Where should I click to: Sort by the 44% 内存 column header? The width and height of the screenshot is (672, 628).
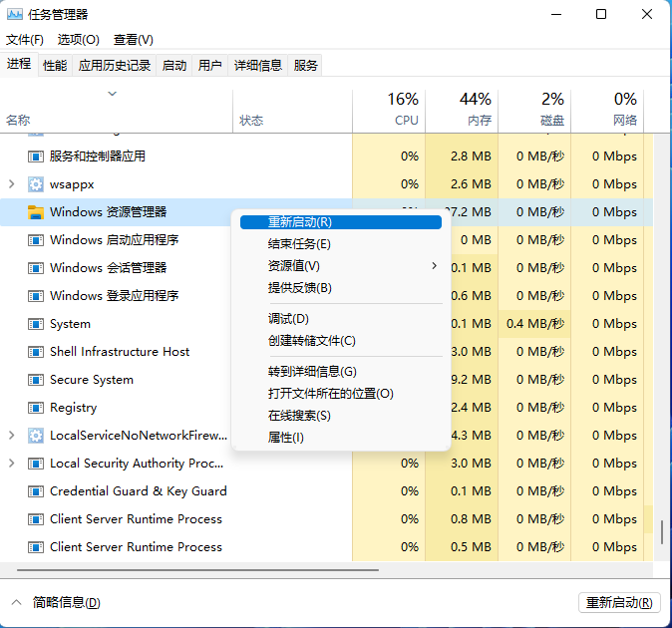pos(462,111)
